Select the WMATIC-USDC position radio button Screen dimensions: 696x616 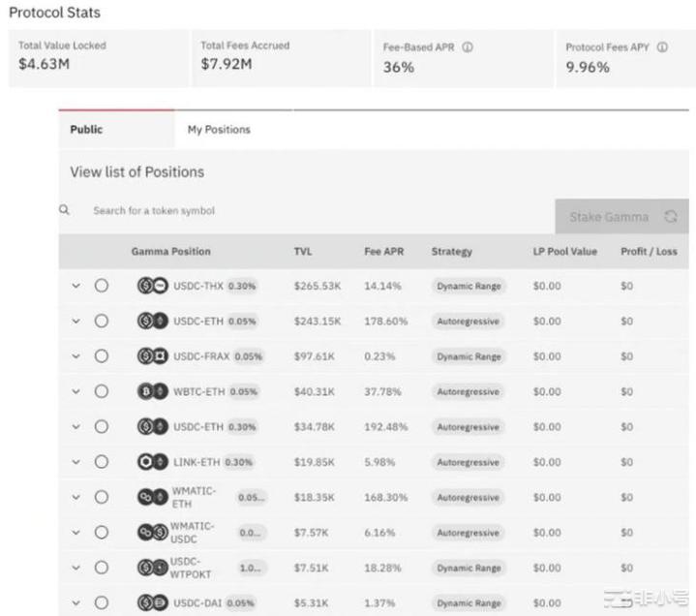pos(102,533)
